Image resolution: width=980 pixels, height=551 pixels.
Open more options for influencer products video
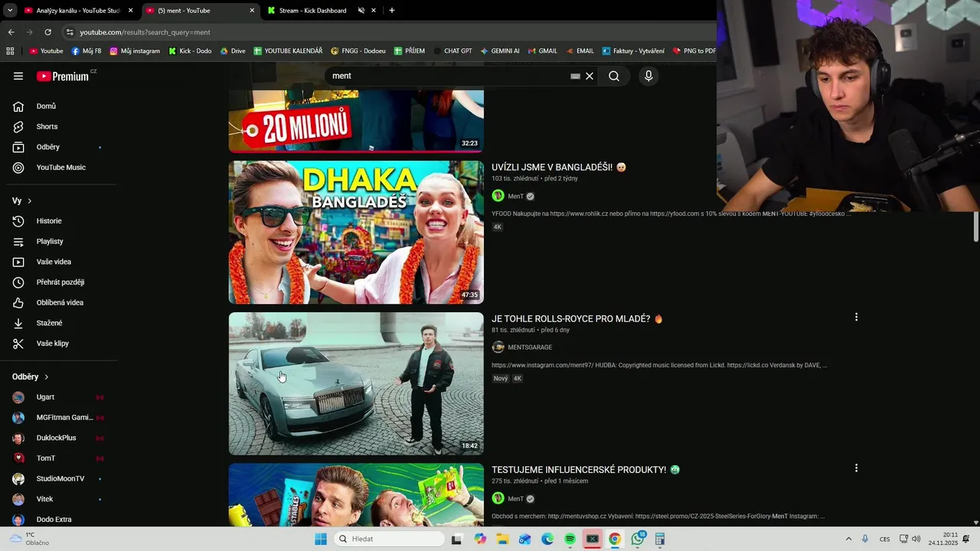point(856,468)
